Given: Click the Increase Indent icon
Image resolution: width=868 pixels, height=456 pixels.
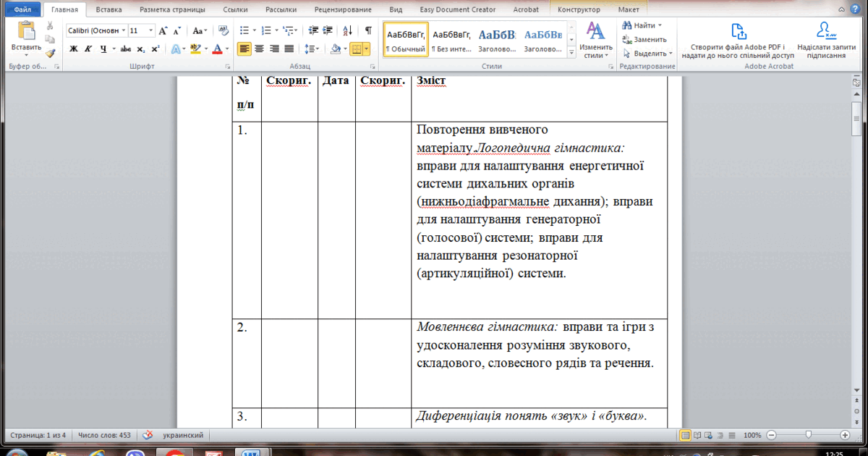Looking at the screenshot, I should point(328,30).
